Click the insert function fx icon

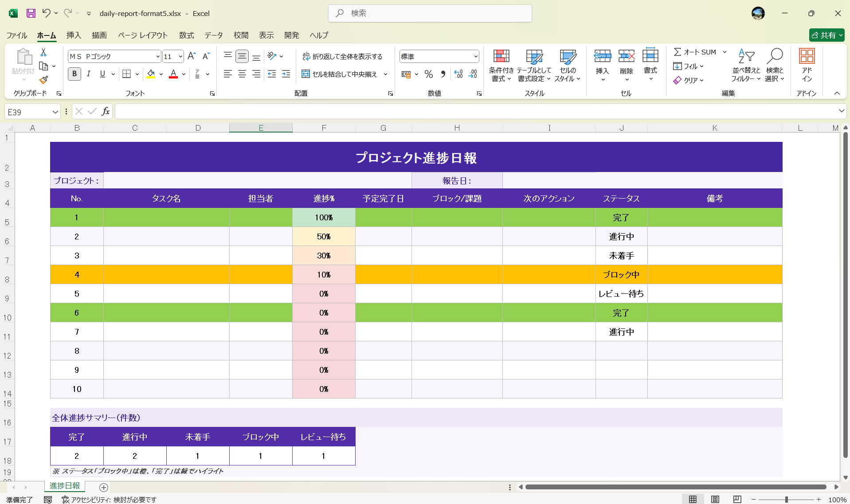[106, 112]
